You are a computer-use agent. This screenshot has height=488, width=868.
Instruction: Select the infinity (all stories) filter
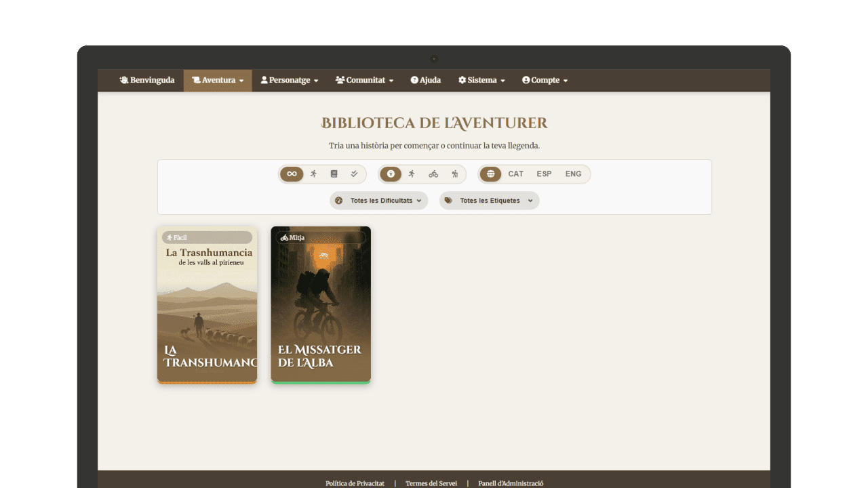coord(292,174)
